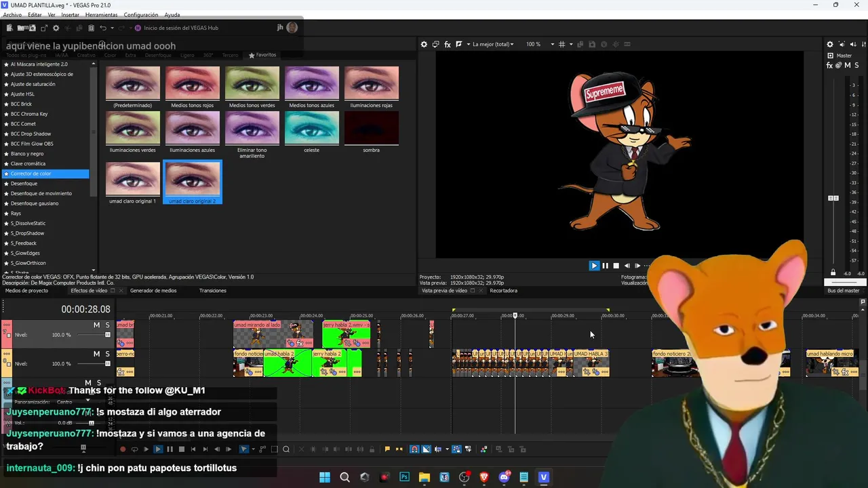The width and height of the screenshot is (868, 488).
Task: Open the Insertar menu
Action: [71, 15]
